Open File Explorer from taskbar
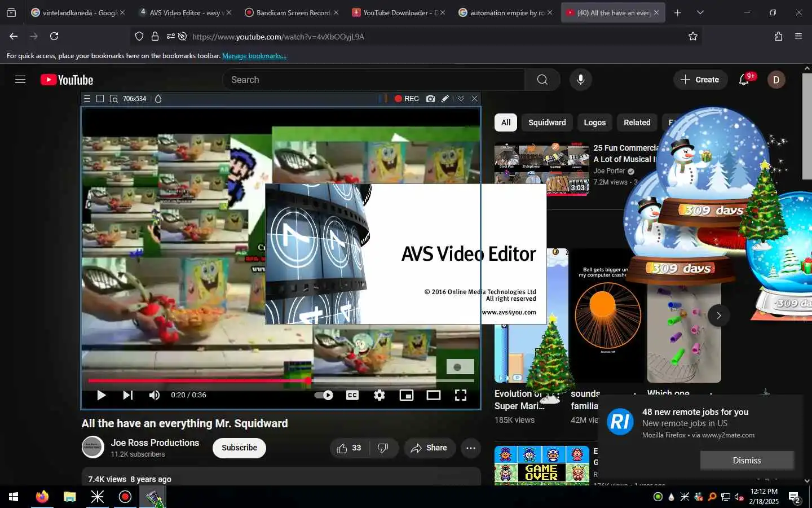 pyautogui.click(x=69, y=497)
